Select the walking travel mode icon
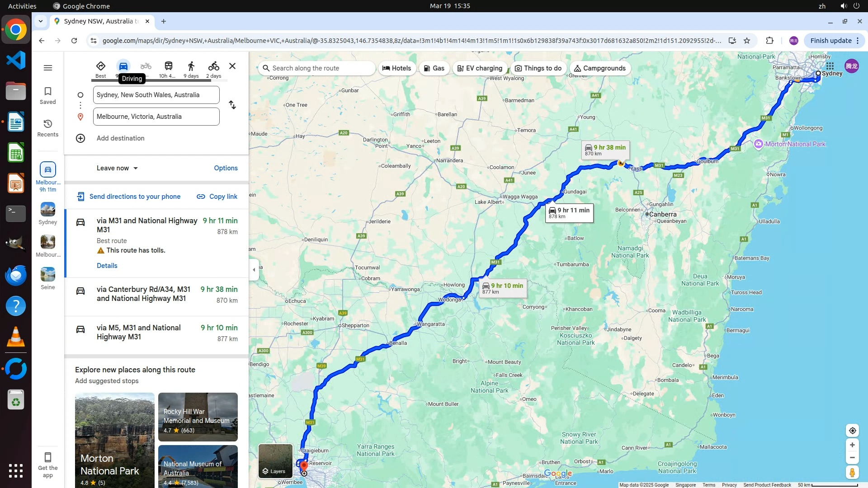The width and height of the screenshot is (868, 488). click(x=191, y=66)
